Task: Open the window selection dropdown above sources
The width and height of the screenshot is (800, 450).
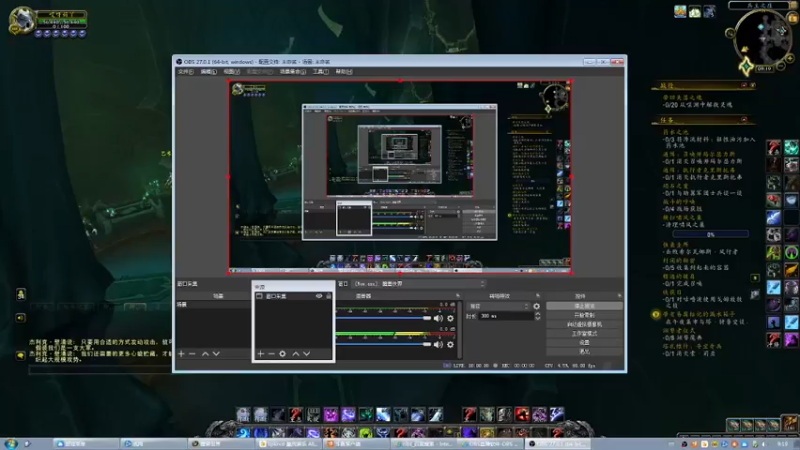Action: point(419,284)
